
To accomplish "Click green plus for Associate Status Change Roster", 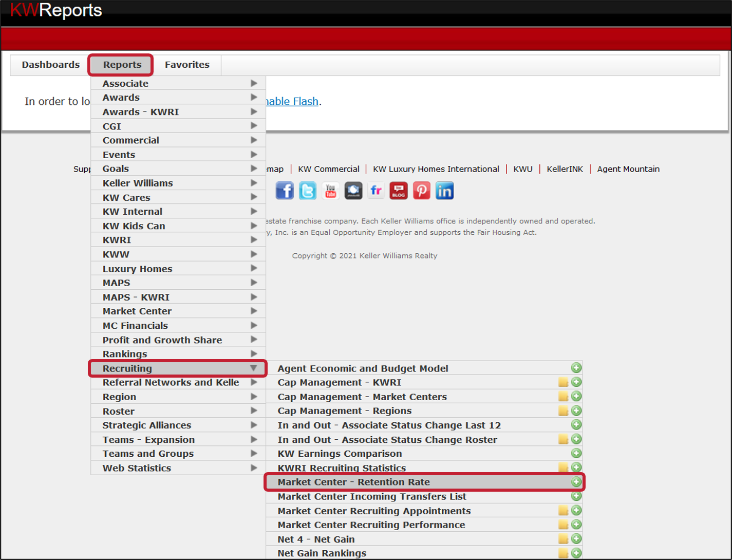I will pyautogui.click(x=576, y=439).
